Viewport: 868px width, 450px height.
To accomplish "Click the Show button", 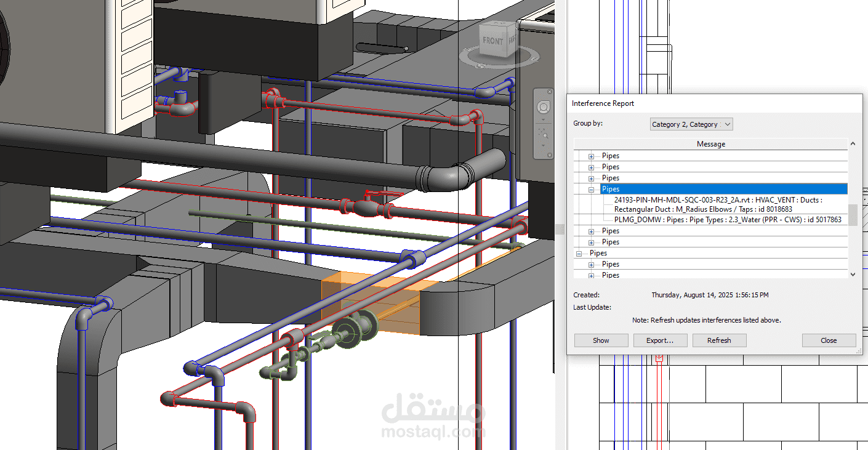I will [601, 340].
